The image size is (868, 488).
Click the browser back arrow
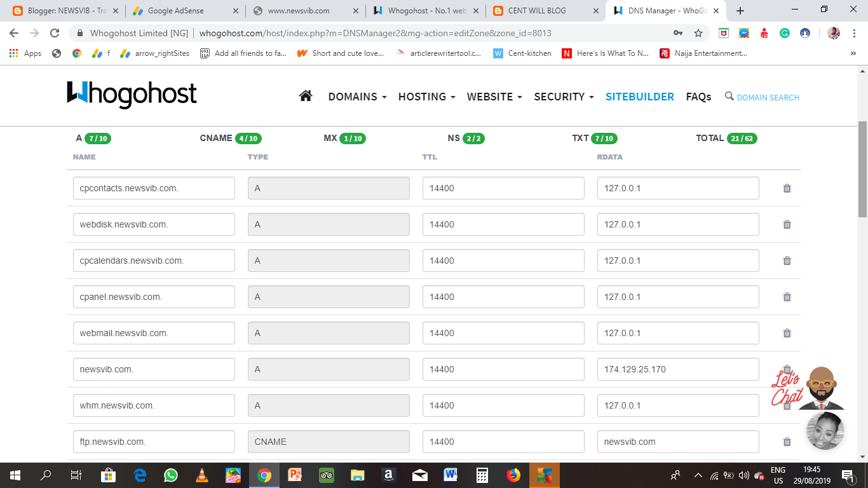tap(14, 33)
